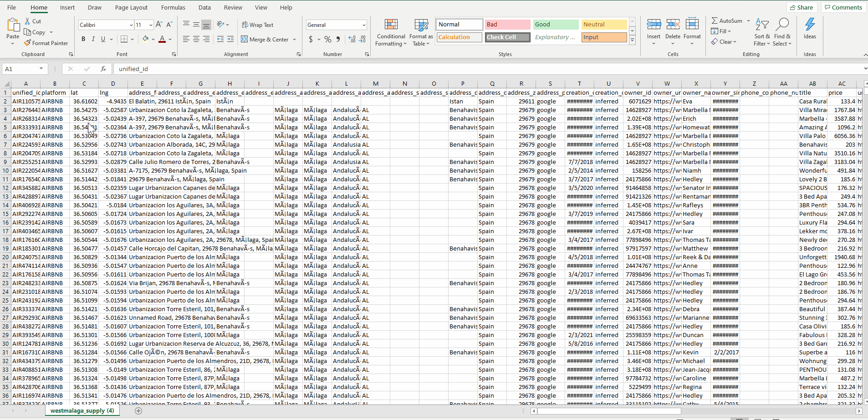Click Decrease Decimal icon
The width and height of the screenshot is (868, 420).
click(363, 40)
